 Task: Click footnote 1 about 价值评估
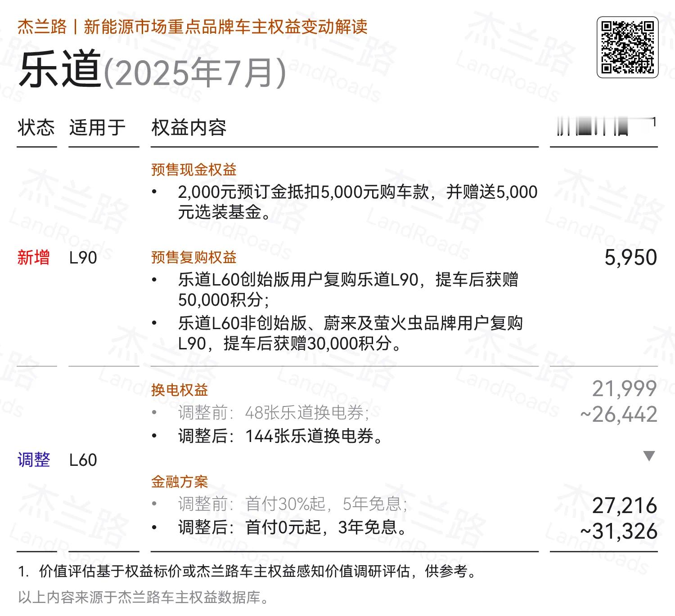247,571
